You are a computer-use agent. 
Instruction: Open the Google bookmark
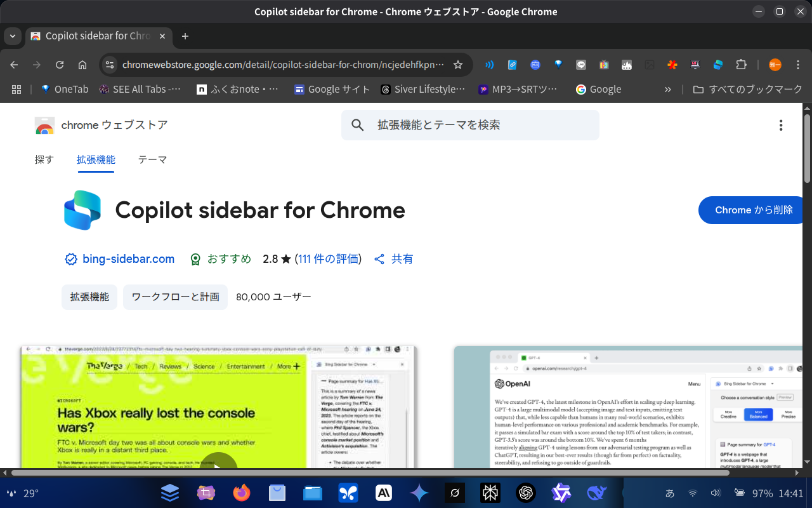click(598, 90)
